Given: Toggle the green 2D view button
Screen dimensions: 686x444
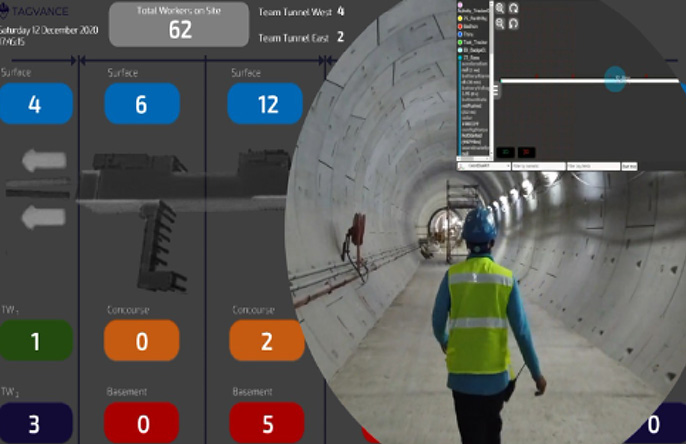Looking at the screenshot, I should tap(506, 152).
